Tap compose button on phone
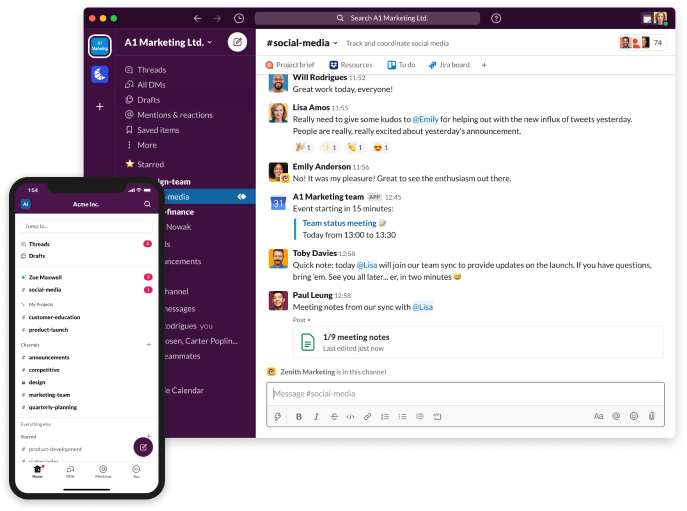 143,447
